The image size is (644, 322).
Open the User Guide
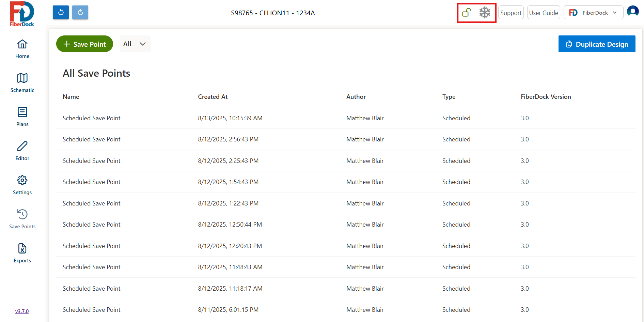(543, 13)
